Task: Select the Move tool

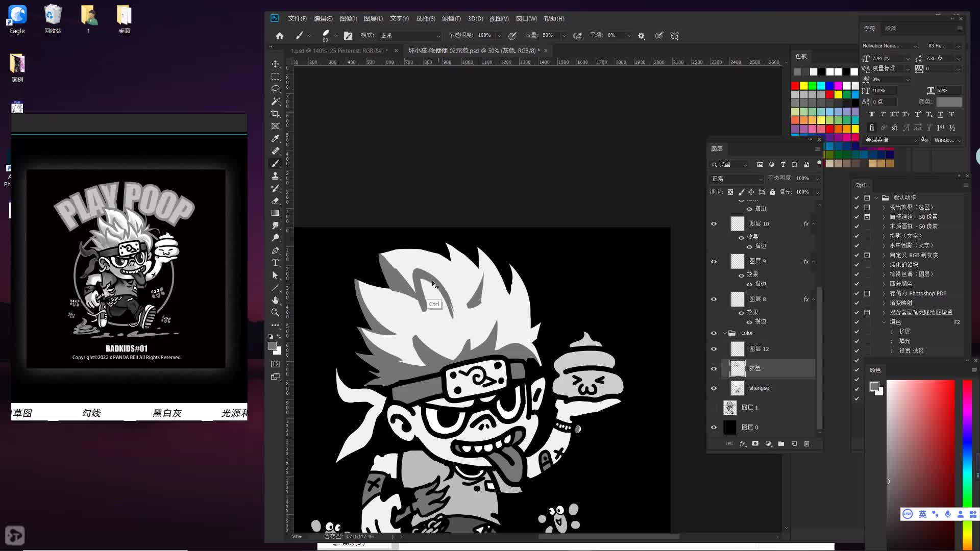Action: (x=275, y=64)
